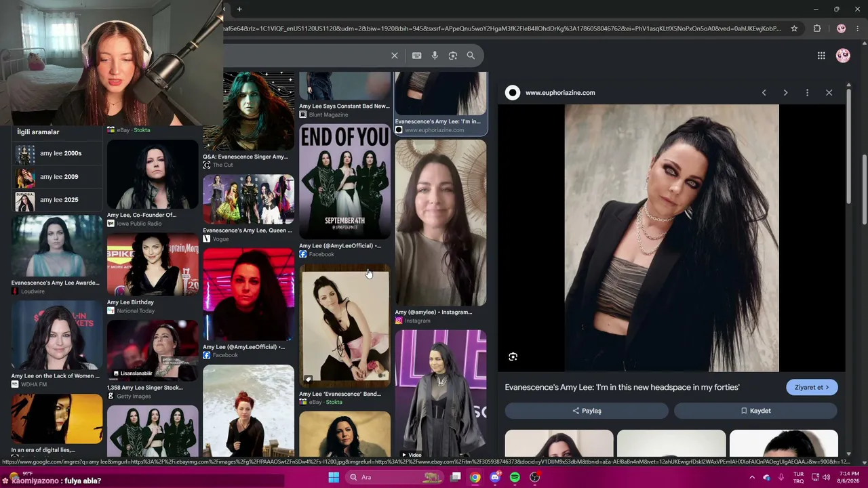
Task: Save the image with Kaydet
Action: (x=755, y=411)
